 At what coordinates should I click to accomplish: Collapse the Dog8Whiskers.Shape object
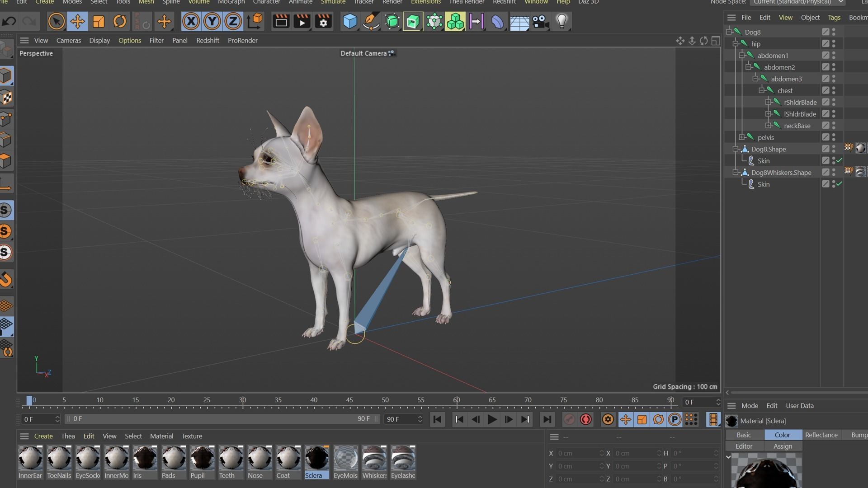(x=736, y=172)
